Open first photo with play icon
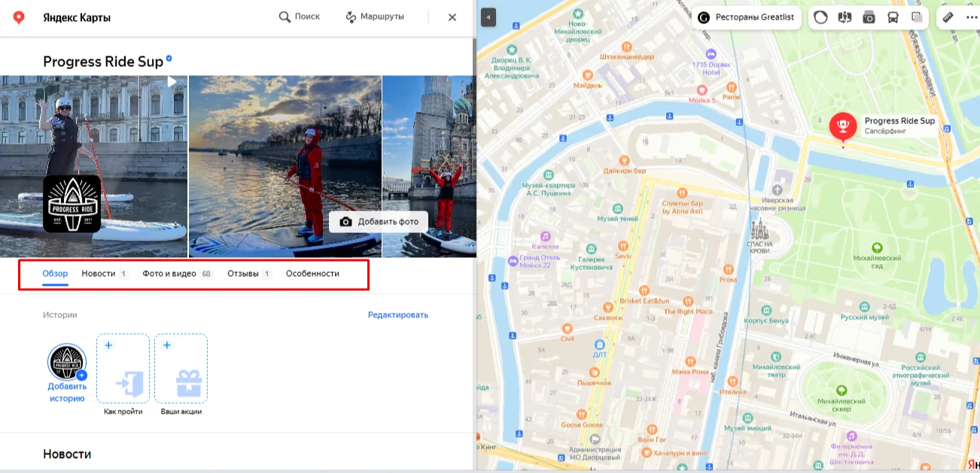The image size is (980, 473). (93, 166)
